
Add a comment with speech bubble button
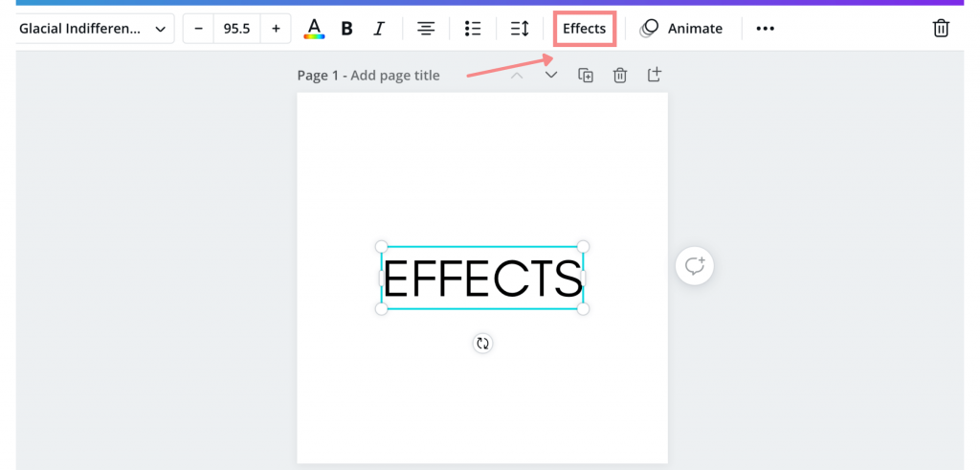pos(695,266)
